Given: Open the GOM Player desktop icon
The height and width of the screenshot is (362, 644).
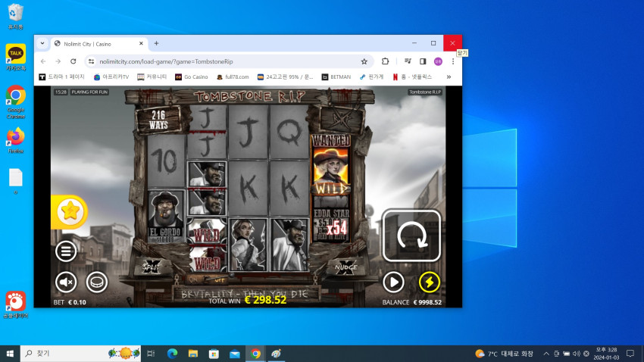Looking at the screenshot, I should 16,305.
